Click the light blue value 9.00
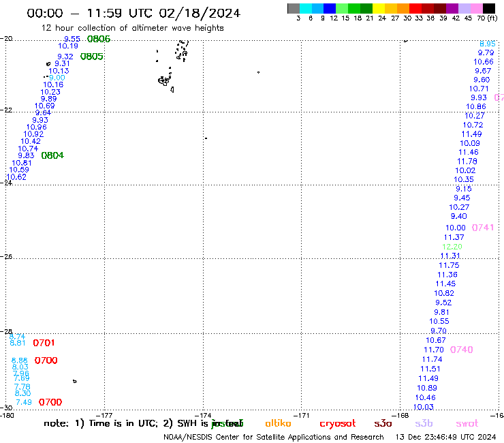Viewport: 504px width, 443px height. pos(57,78)
